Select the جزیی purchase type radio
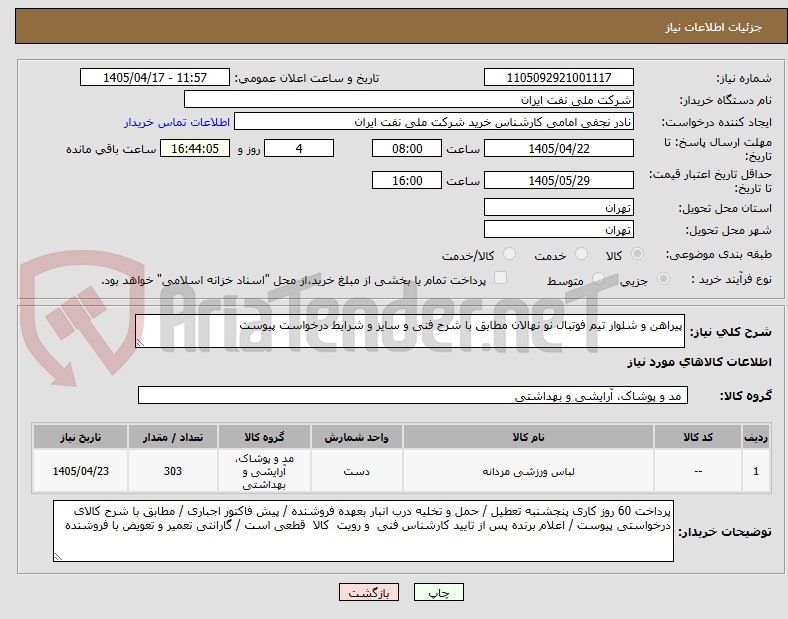The height and width of the screenshot is (619, 788). click(663, 279)
